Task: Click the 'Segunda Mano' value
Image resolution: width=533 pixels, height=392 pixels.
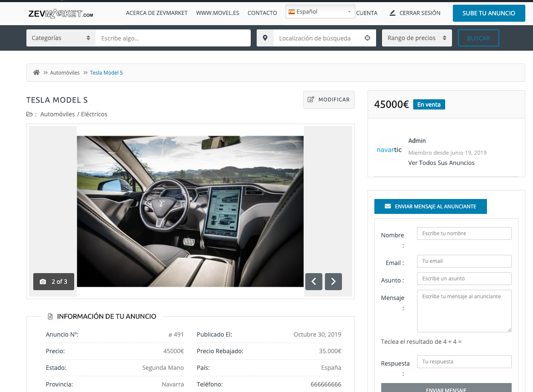Action: point(163,368)
